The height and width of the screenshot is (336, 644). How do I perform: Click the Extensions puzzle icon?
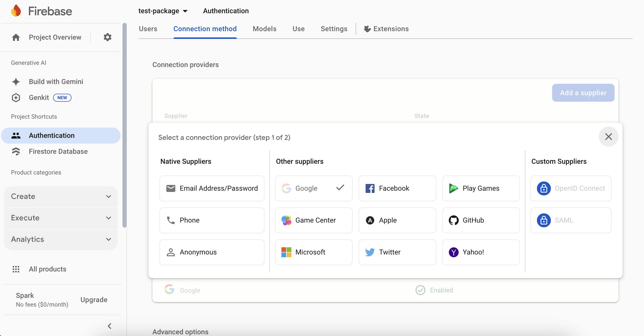pyautogui.click(x=367, y=29)
